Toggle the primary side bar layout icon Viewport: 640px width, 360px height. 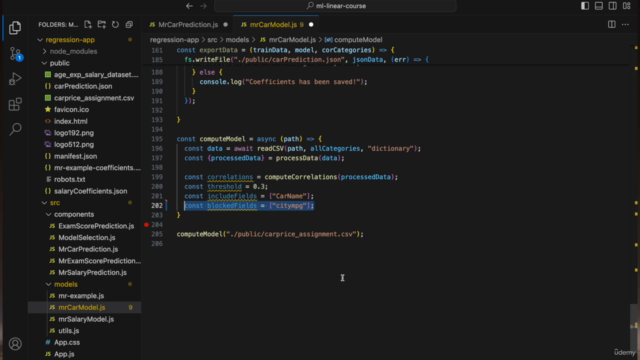[x=585, y=6]
